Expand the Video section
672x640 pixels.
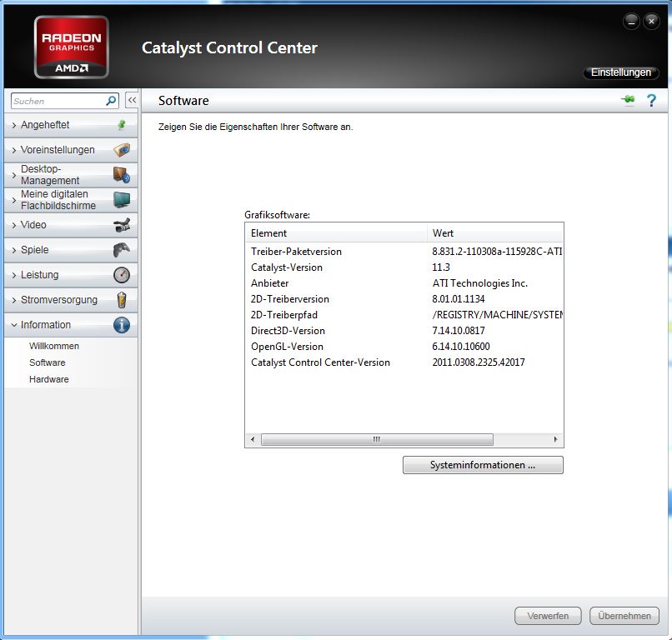[71, 225]
